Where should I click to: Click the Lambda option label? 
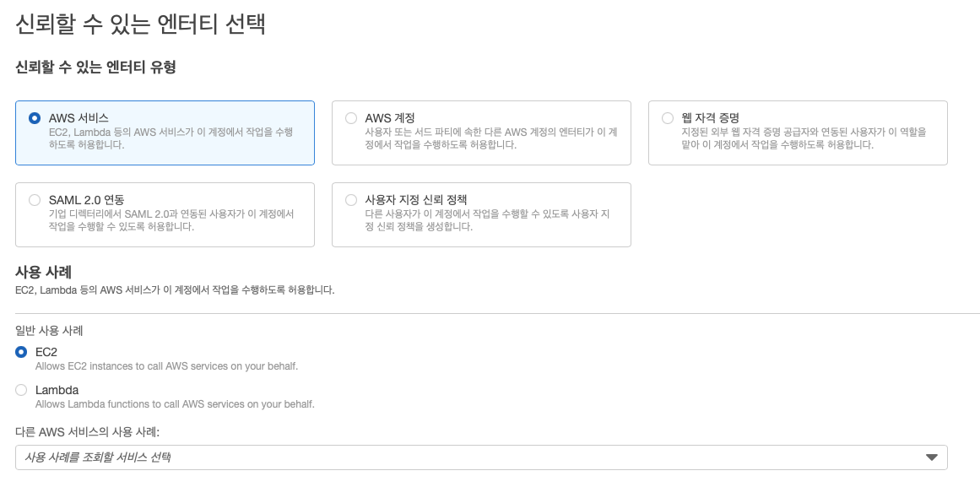pyautogui.click(x=57, y=390)
